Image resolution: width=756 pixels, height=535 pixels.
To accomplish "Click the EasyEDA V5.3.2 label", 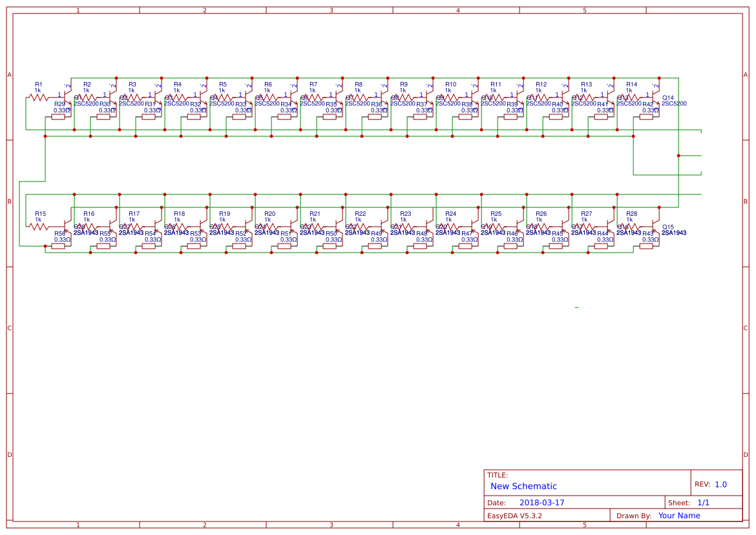I will click(x=515, y=515).
